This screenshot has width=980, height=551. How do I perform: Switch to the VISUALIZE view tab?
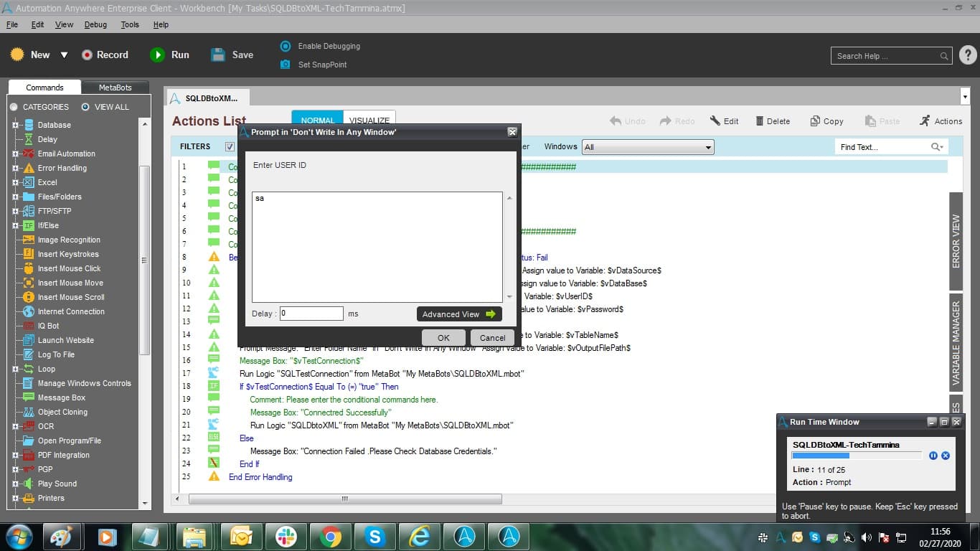click(x=369, y=121)
